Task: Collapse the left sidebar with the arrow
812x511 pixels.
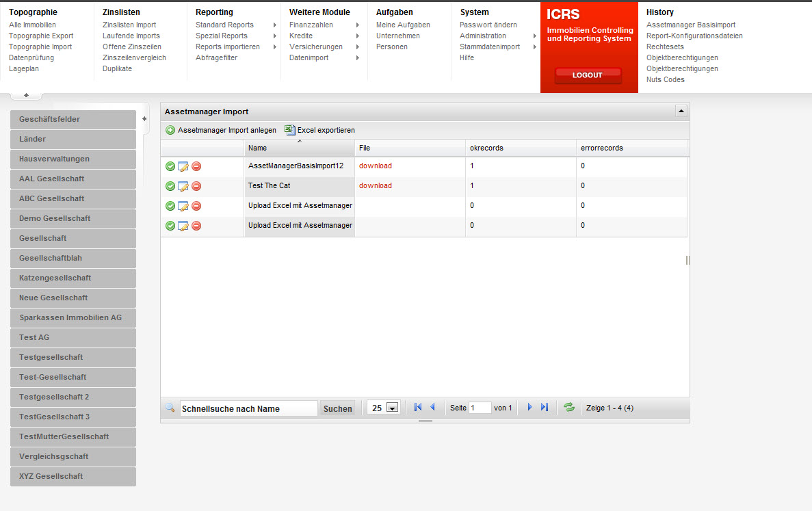Action: coord(144,119)
